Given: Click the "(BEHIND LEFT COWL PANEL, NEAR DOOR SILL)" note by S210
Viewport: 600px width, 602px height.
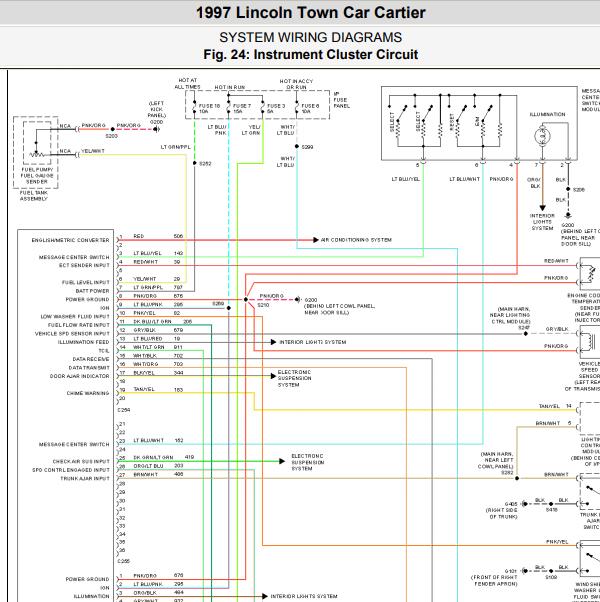Looking at the screenshot, I should pos(340,309).
